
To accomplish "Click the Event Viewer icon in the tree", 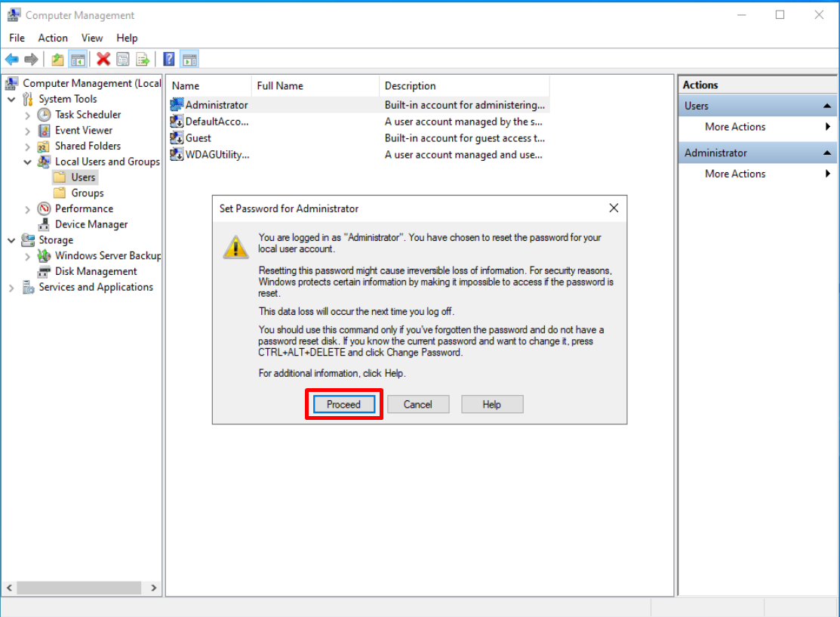I will pos(44,130).
